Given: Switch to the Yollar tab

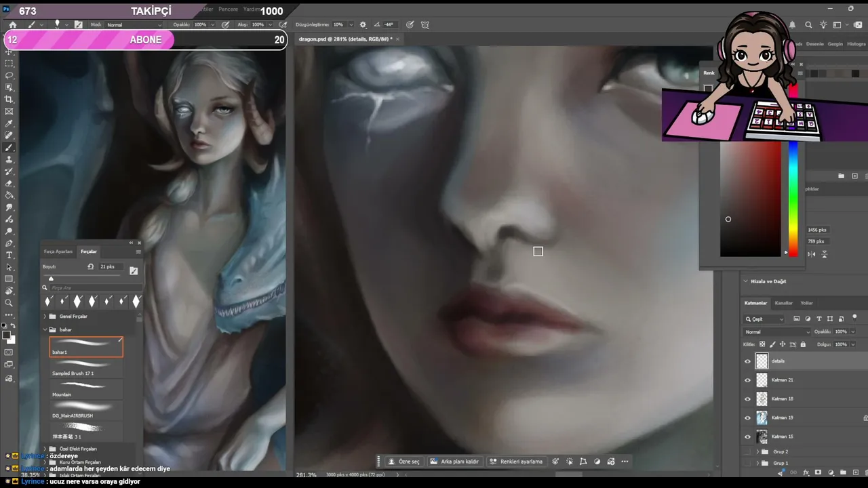Looking at the screenshot, I should click(x=806, y=303).
